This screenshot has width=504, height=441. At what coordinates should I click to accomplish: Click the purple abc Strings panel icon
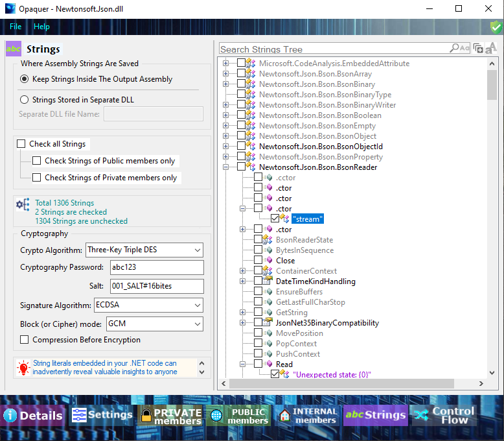(14, 49)
